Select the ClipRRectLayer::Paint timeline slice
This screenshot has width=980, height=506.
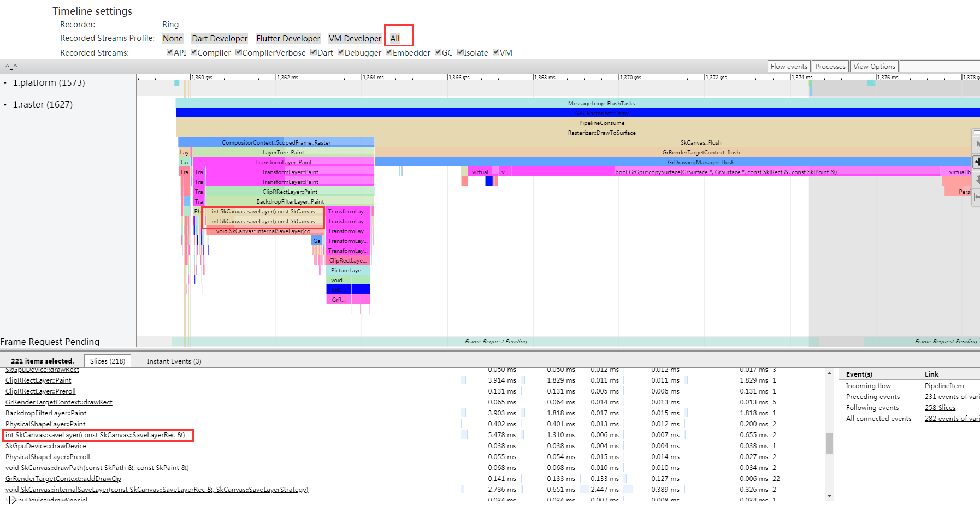[290, 192]
